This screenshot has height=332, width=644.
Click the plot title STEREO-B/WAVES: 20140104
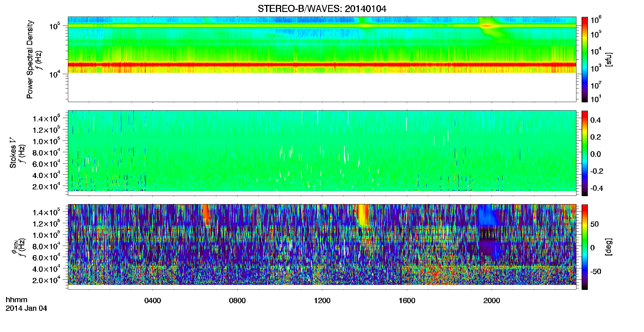pos(322,9)
